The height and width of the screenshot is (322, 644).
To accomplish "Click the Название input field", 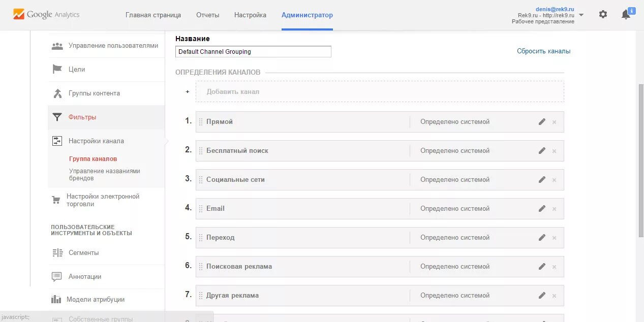I will pyautogui.click(x=253, y=52).
